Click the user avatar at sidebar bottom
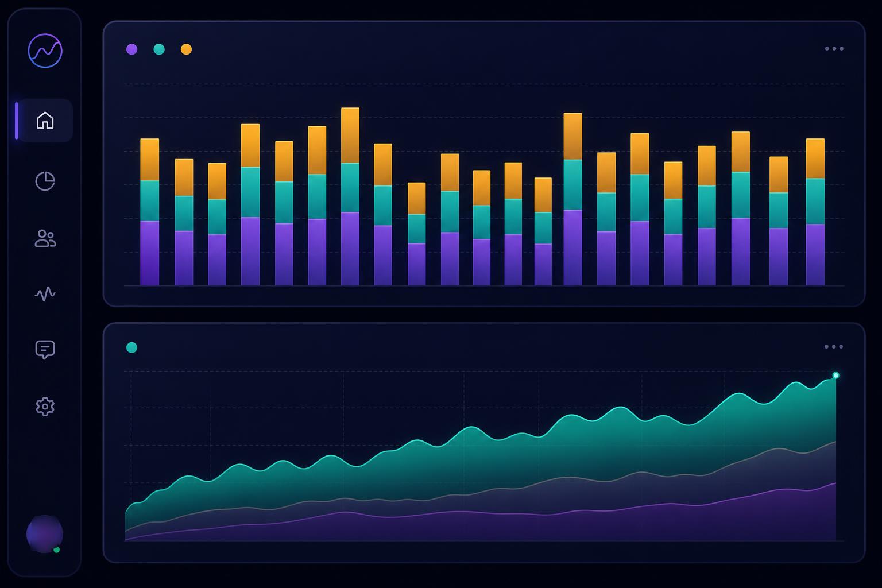This screenshot has height=588, width=882. pyautogui.click(x=45, y=534)
